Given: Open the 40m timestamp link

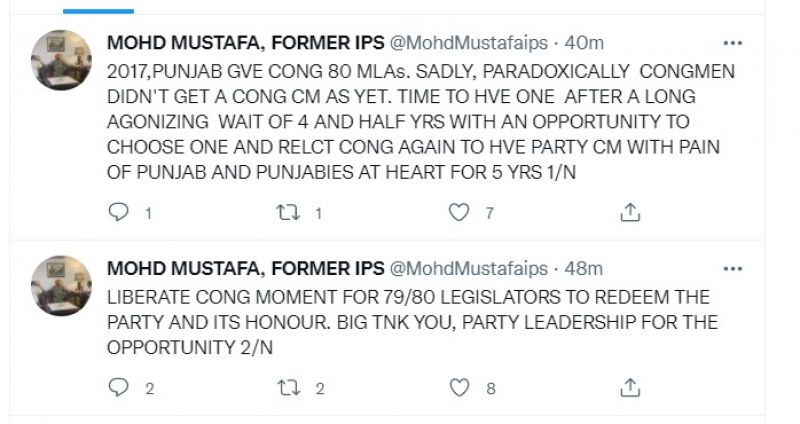Looking at the screenshot, I should click(x=584, y=44).
